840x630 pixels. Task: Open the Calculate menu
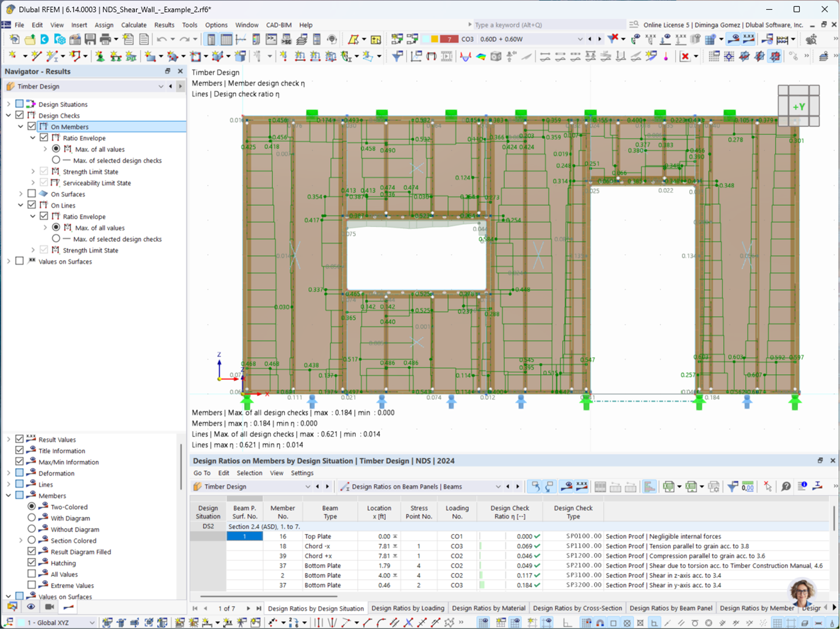point(134,25)
